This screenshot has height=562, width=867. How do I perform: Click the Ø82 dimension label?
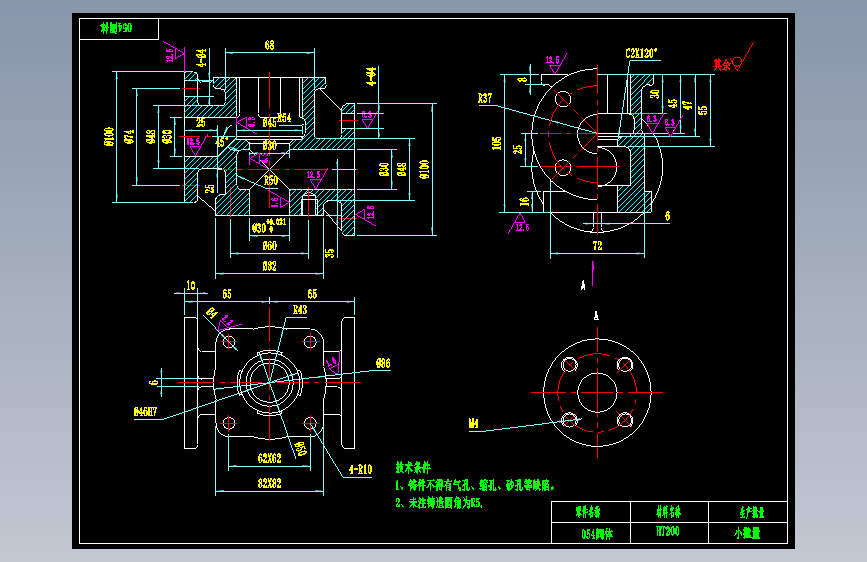(269, 266)
